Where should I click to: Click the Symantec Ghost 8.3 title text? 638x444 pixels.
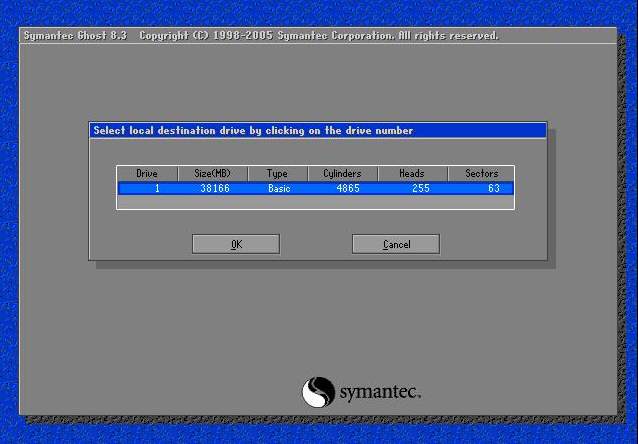coord(77,36)
